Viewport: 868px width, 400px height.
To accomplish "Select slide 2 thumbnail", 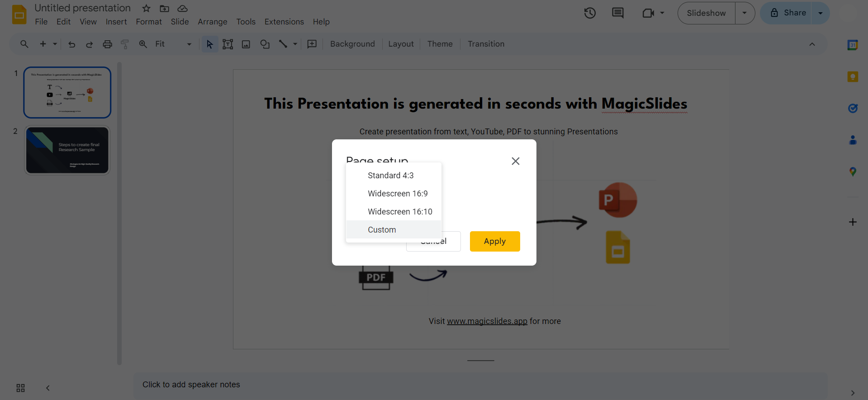I will click(x=67, y=150).
